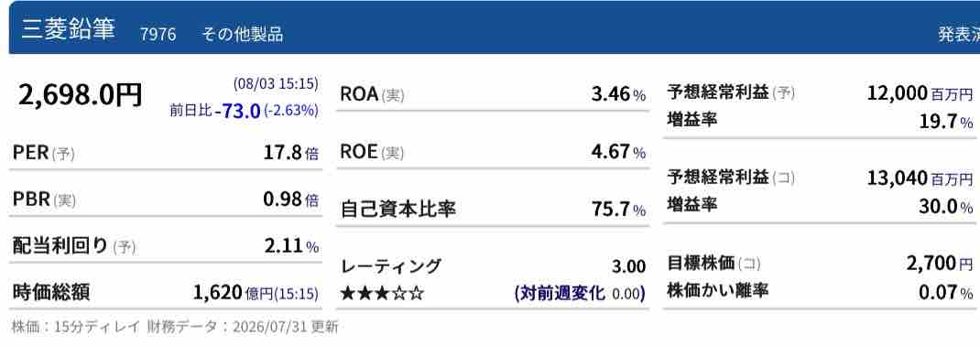Select the PER(予) 17.8倍 row
The width and height of the screenshot is (980, 346).
pyautogui.click(x=166, y=153)
